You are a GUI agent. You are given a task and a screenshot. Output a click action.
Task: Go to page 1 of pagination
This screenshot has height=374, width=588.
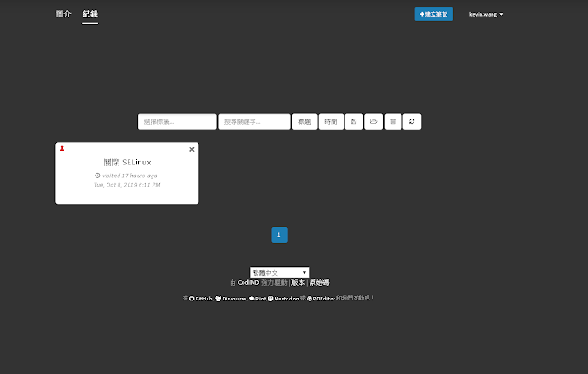pos(279,235)
